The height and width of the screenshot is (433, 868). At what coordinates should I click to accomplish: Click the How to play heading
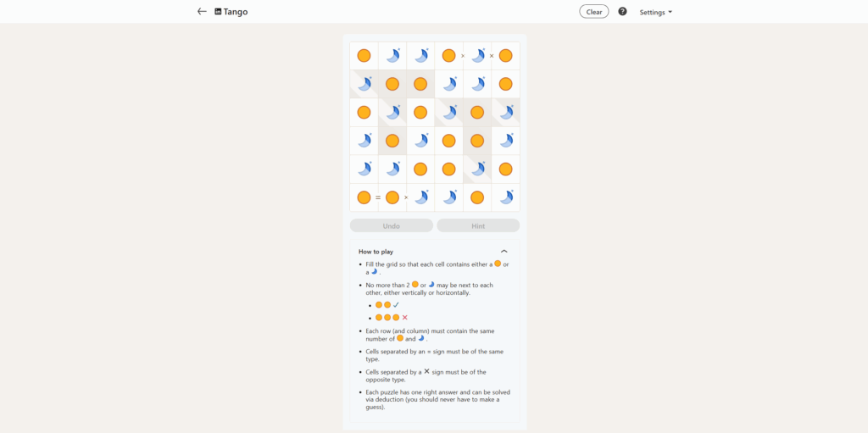pyautogui.click(x=376, y=252)
